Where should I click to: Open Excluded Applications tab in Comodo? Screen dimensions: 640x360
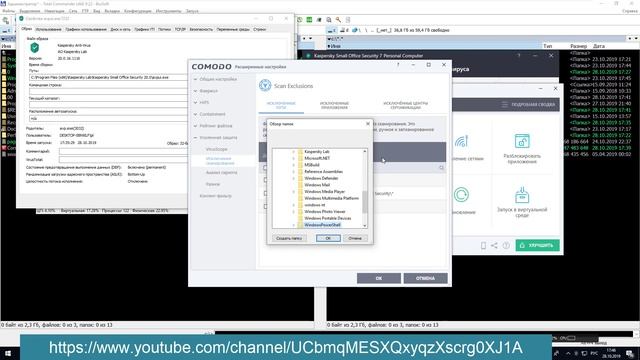pyautogui.click(x=334, y=105)
